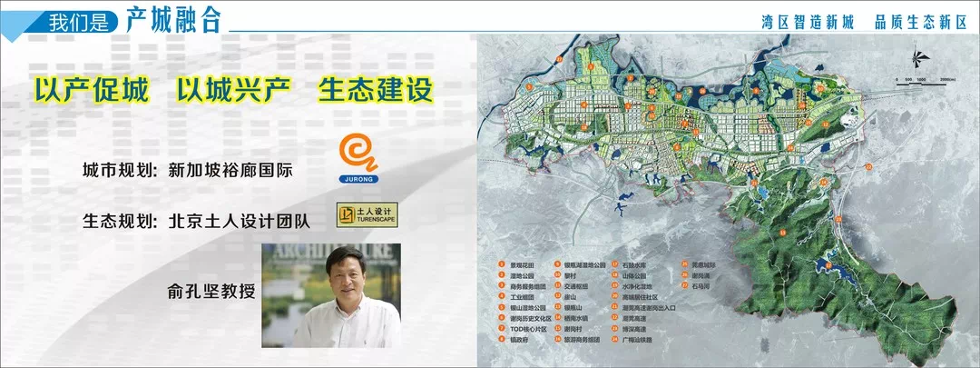Click the map distance scale bar
Screen dimensions: 980x368
[x=921, y=81]
